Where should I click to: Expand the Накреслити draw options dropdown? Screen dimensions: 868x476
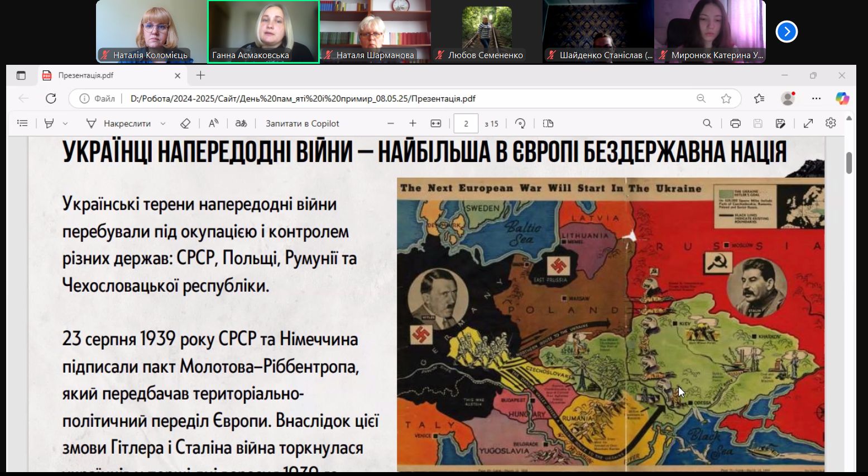(x=163, y=123)
